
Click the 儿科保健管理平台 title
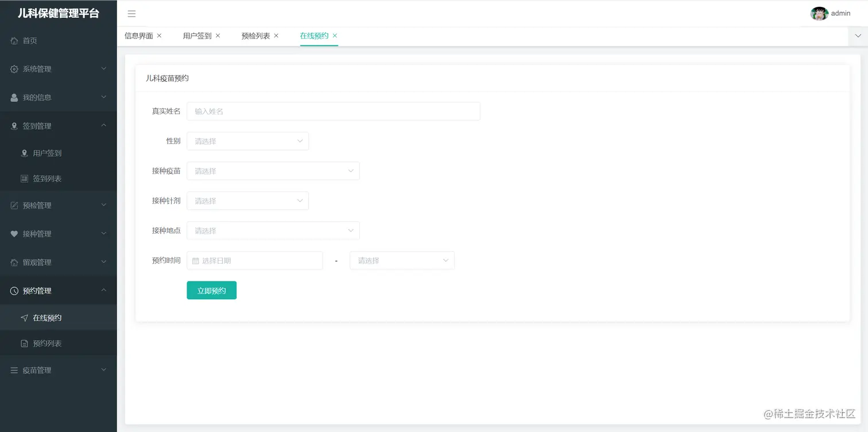click(59, 13)
